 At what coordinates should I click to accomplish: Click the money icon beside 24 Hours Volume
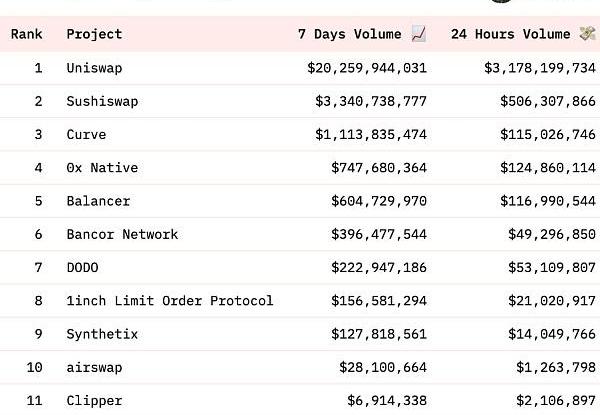point(588,34)
